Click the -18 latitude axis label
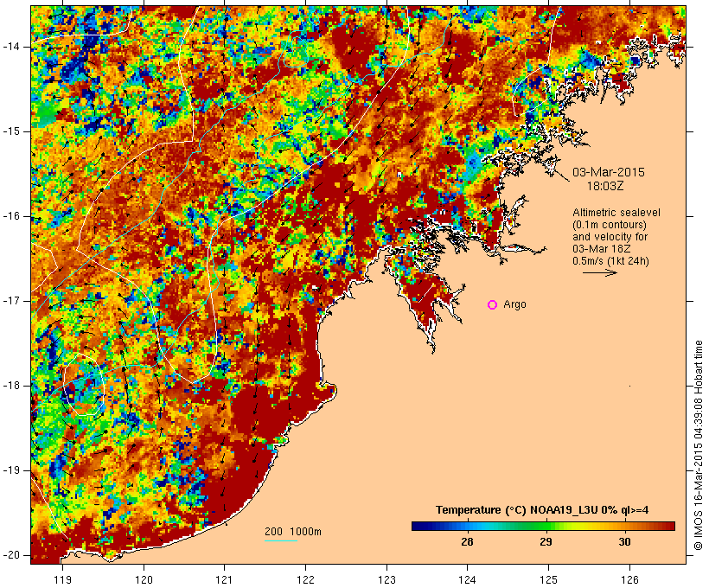Image resolution: width=709 pixels, height=588 pixels. point(10,386)
